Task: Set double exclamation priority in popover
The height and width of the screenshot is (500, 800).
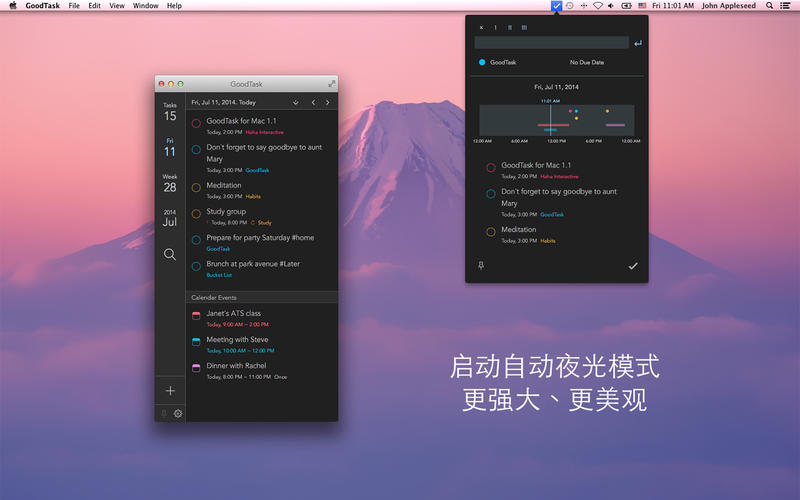Action: [x=509, y=28]
